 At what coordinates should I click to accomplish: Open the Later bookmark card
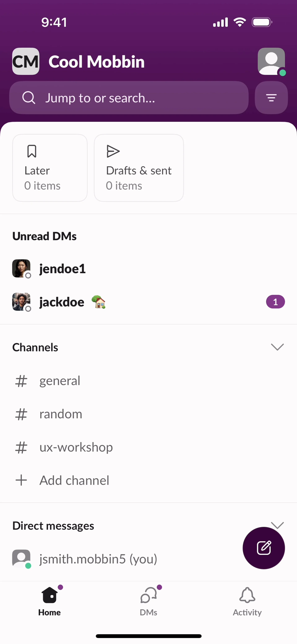coord(50,168)
